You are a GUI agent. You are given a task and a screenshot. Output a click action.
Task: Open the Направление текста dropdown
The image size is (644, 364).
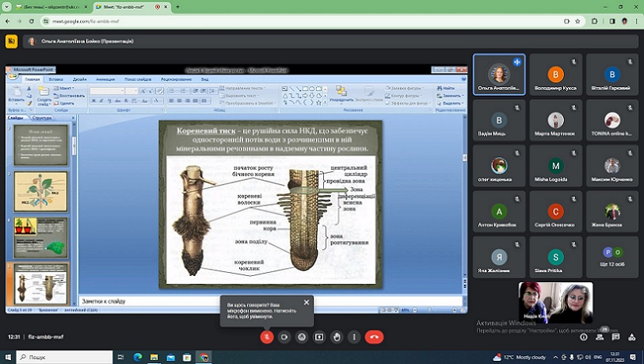pos(242,88)
